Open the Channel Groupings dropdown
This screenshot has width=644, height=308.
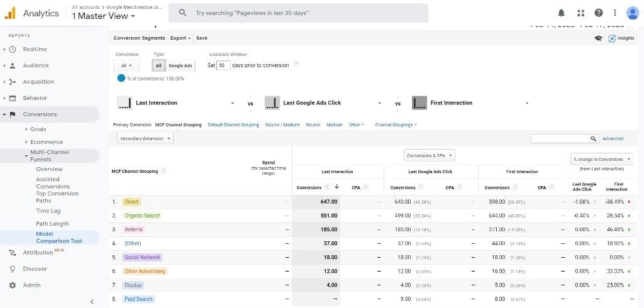396,125
